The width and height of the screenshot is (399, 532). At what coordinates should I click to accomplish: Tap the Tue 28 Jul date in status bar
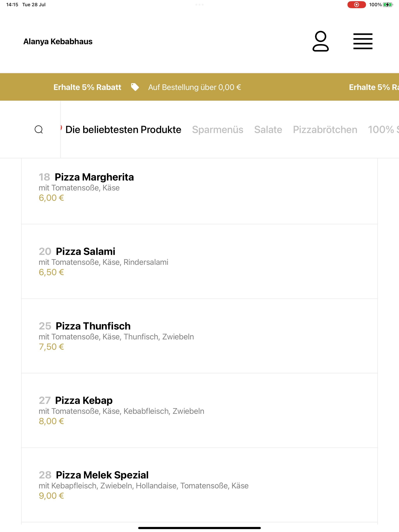coord(34,4)
